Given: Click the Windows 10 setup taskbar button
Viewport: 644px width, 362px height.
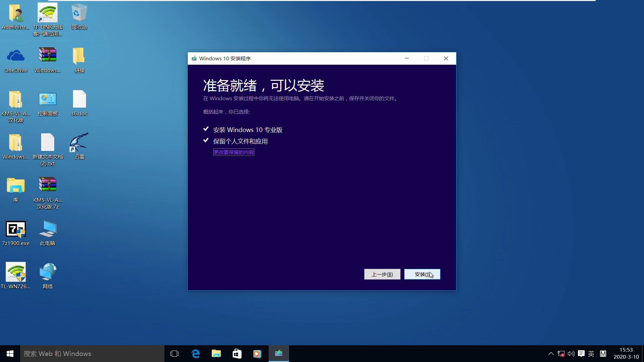Looking at the screenshot, I should point(279,354).
